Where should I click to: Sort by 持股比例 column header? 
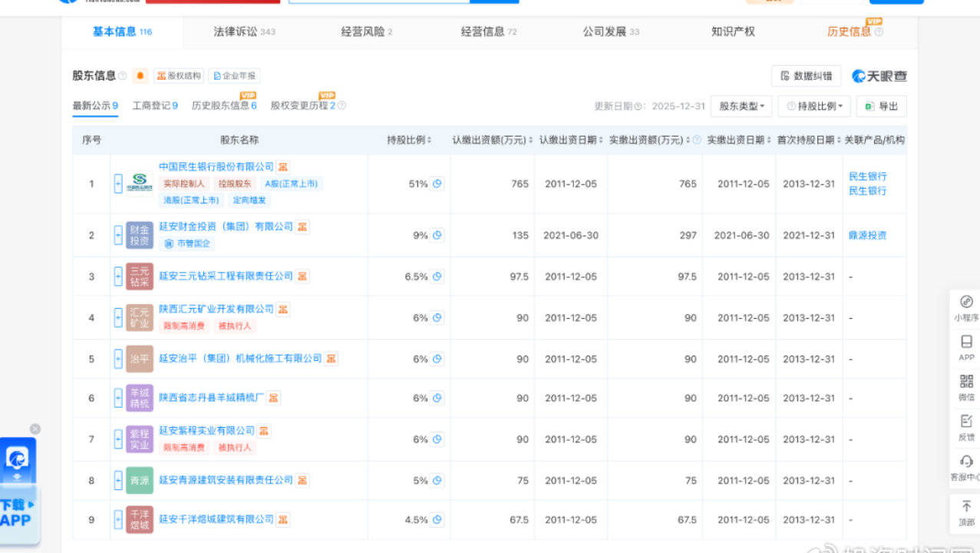coord(409,140)
